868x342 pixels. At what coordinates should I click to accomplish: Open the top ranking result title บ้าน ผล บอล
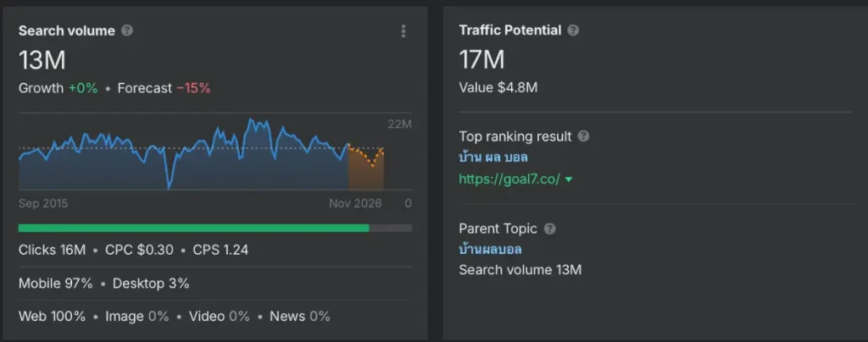click(493, 157)
